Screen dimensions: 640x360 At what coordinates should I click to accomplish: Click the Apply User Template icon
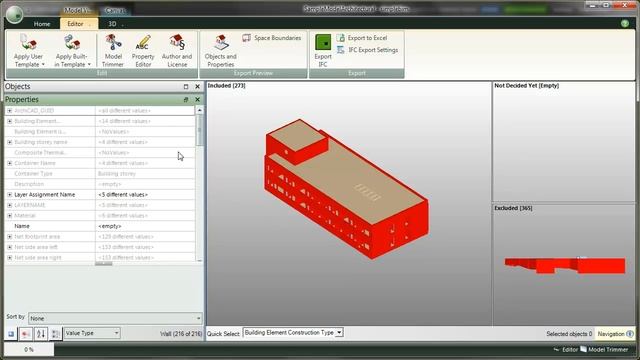[x=28, y=43]
